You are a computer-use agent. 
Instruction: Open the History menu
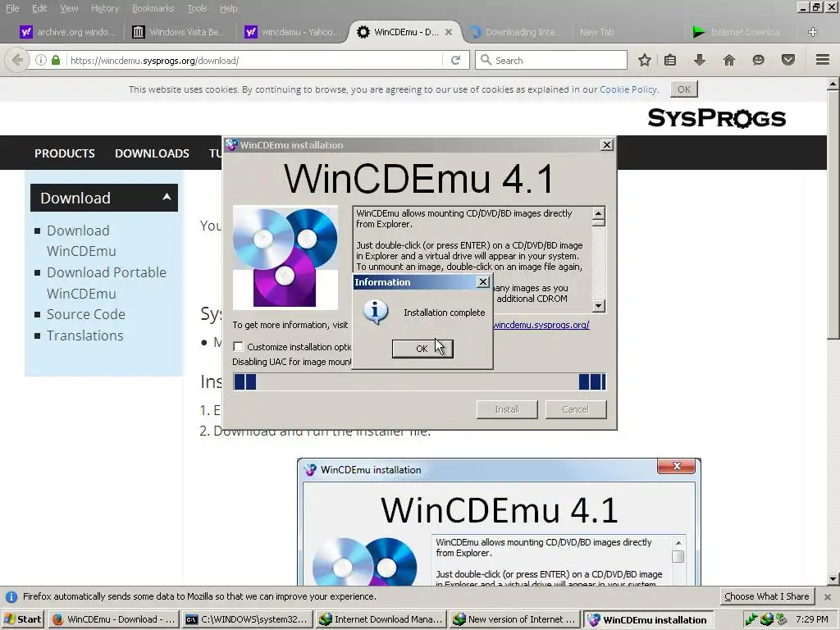coord(104,8)
